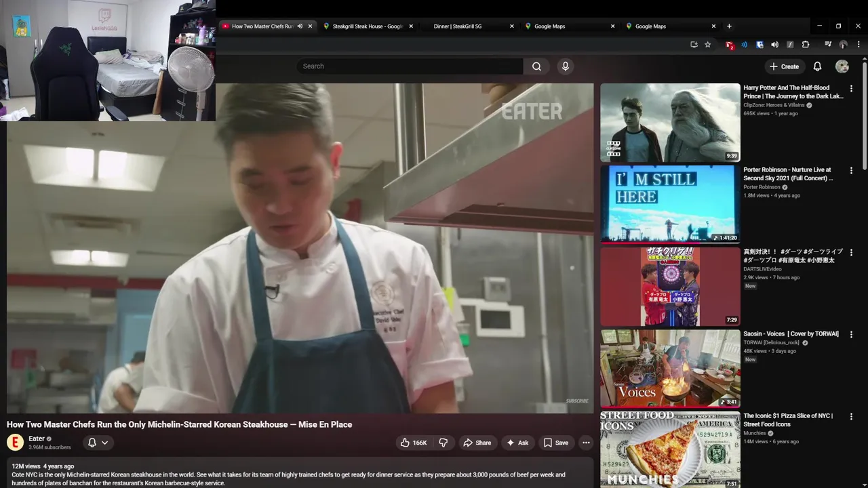
Task: Open Porter Robinson video title link
Action: click(788, 174)
